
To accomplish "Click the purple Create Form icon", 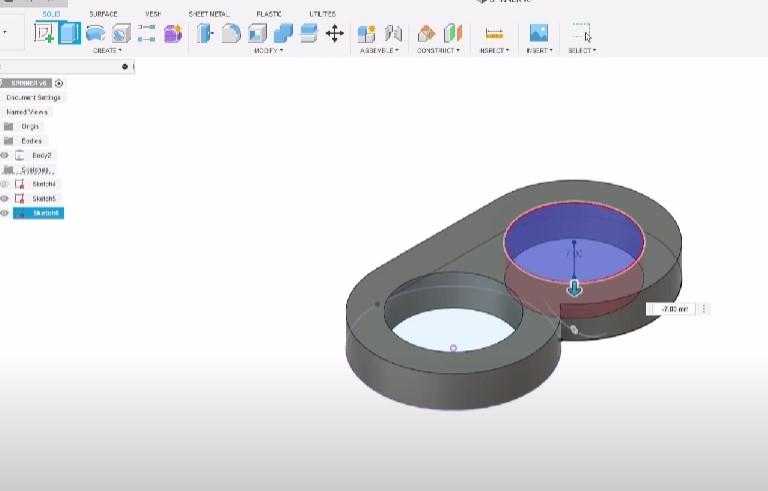I will 172,33.
